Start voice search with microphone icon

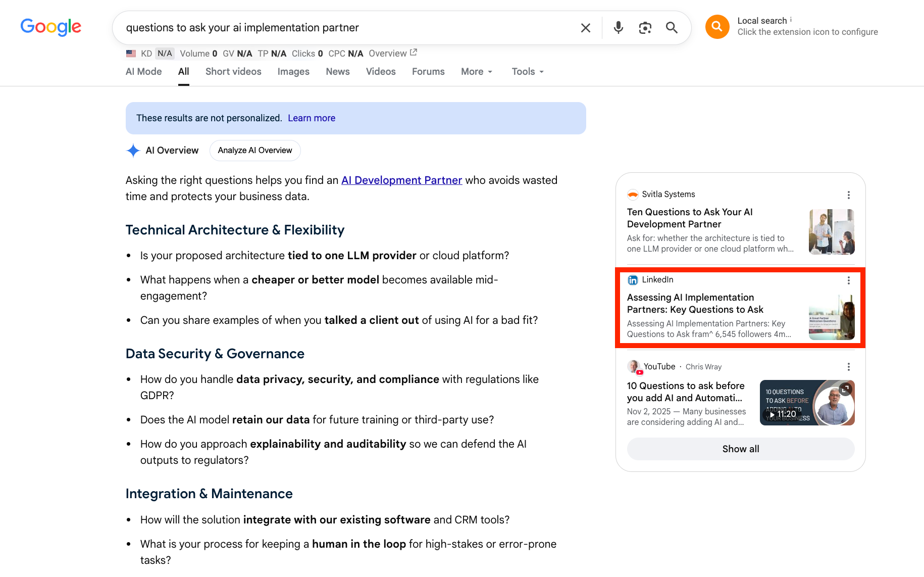[x=619, y=28]
